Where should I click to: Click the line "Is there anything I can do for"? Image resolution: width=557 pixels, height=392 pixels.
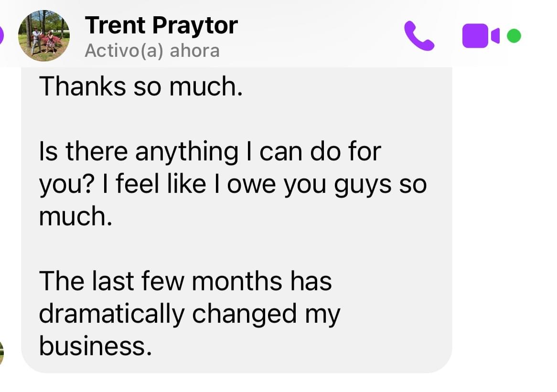coord(210,152)
